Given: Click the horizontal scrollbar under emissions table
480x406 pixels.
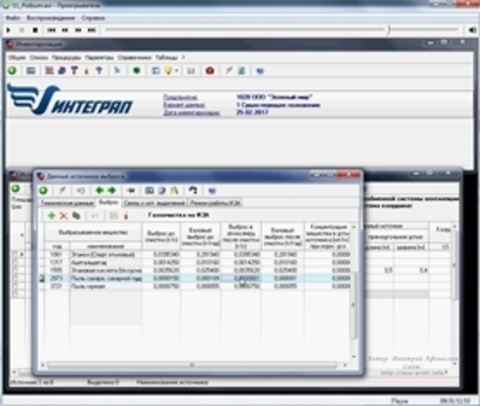Looking at the screenshot, I should click(x=192, y=365).
